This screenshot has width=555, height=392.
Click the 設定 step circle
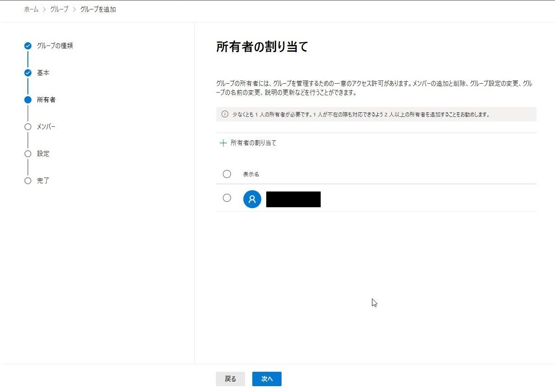tap(28, 154)
